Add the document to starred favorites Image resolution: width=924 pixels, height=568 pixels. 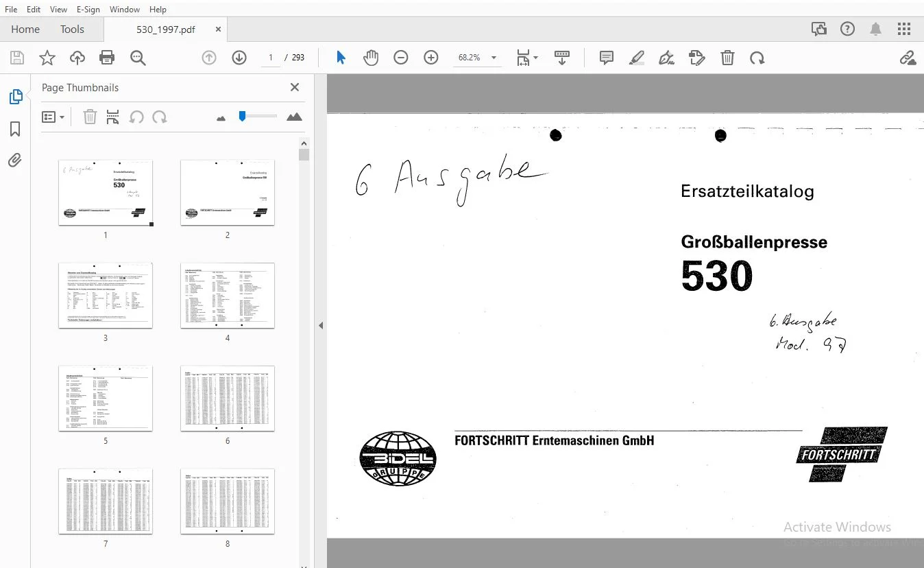point(47,58)
